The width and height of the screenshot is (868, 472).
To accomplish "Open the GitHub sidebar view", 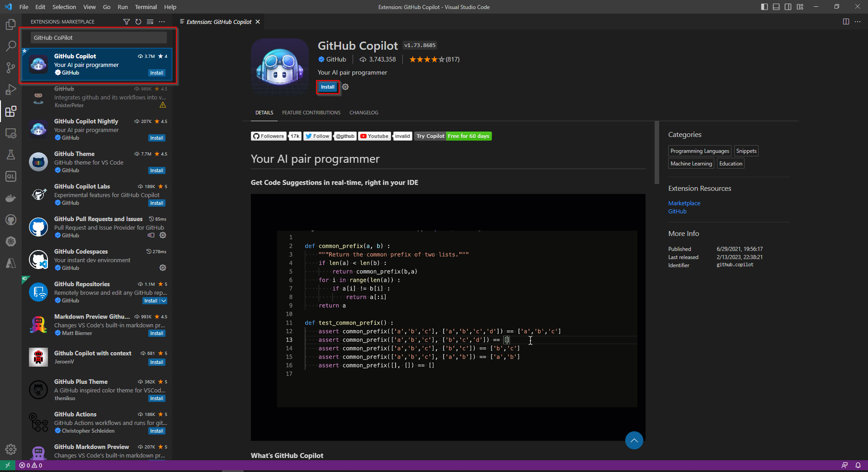I will click(x=10, y=220).
